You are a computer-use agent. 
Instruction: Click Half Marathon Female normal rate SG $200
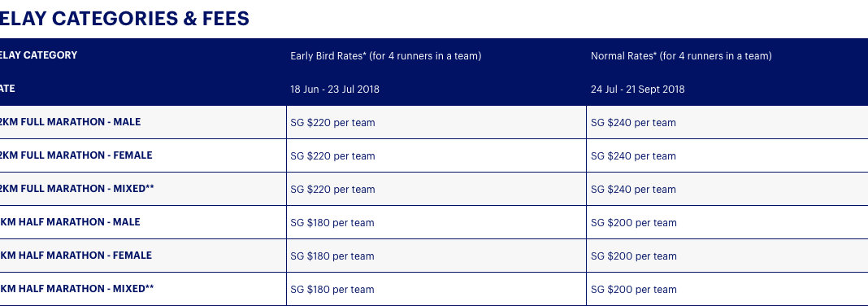tap(633, 256)
